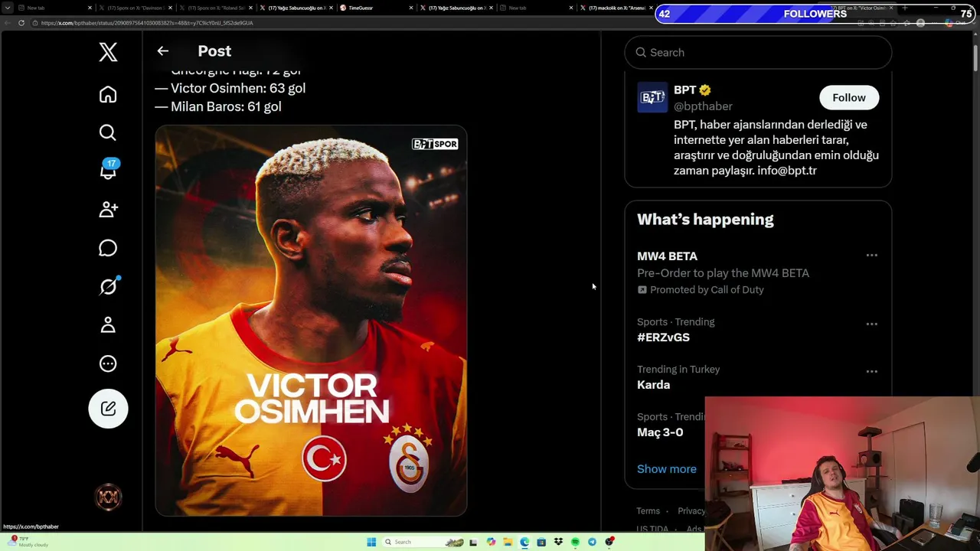
Task: Click the browser address bar URL
Action: [147, 23]
